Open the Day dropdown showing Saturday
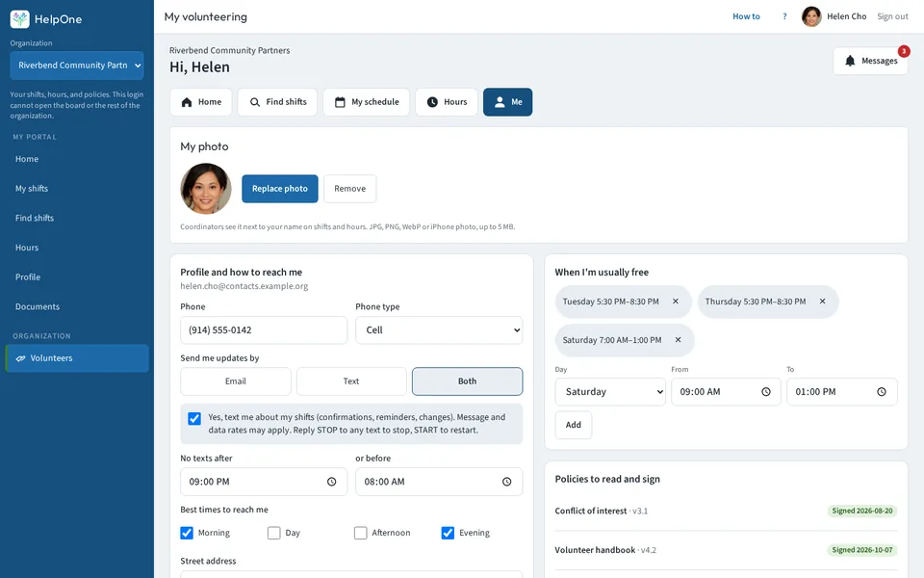 pos(610,392)
